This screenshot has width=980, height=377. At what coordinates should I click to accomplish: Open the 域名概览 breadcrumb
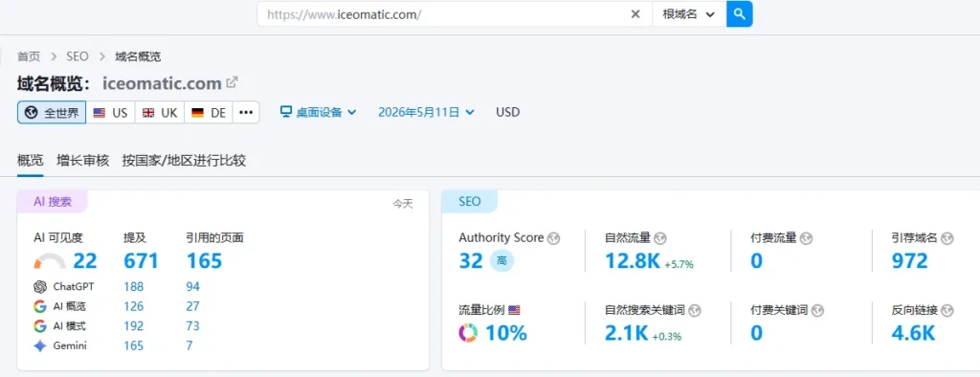[x=138, y=56]
